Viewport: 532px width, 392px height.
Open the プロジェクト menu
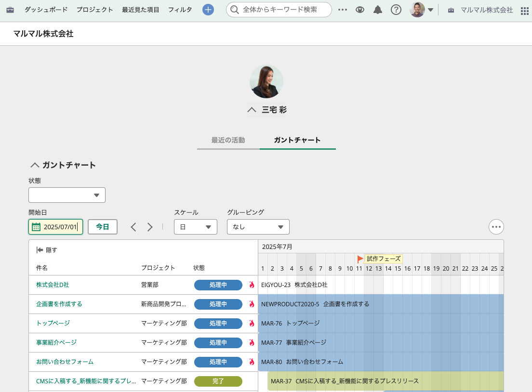(x=94, y=10)
